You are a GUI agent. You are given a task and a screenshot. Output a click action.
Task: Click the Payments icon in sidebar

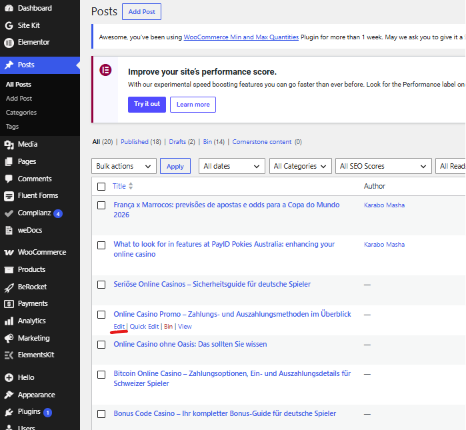coord(9,304)
